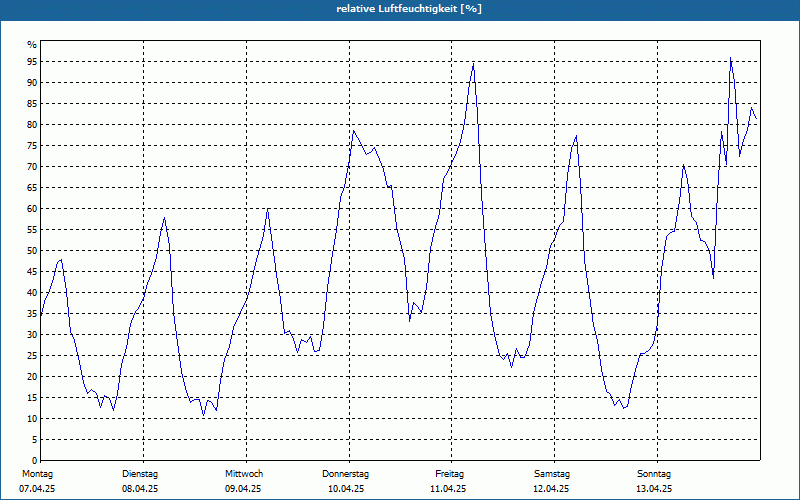
Task: Click the 'Freitag' day label
Action: click(449, 474)
